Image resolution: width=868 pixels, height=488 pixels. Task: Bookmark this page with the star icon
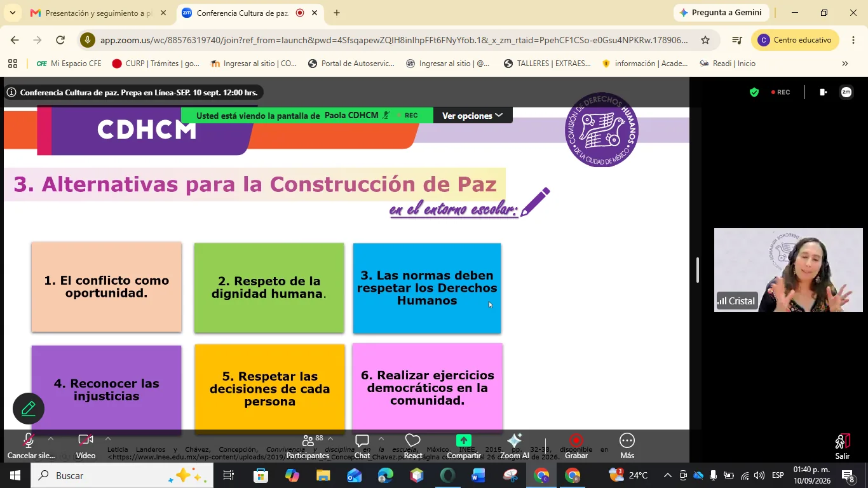pyautogui.click(x=705, y=40)
